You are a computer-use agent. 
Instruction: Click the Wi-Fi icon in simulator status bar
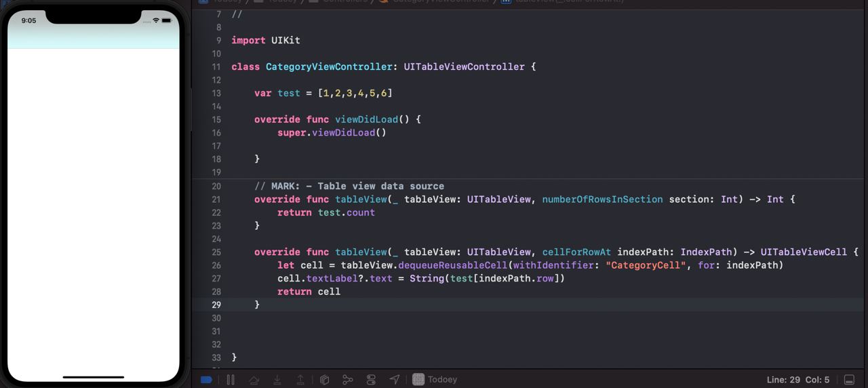point(156,20)
